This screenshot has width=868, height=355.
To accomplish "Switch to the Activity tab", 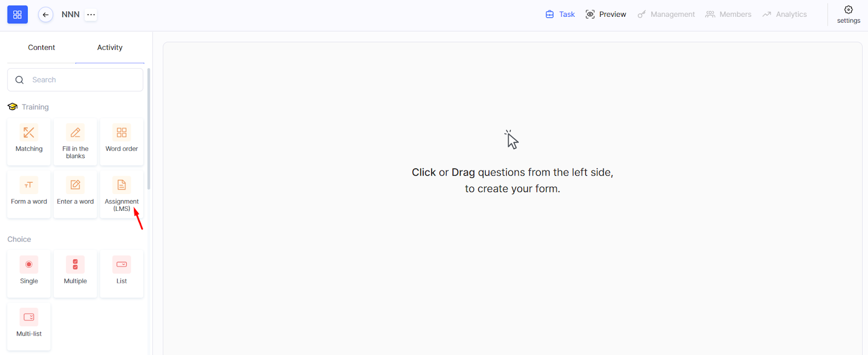I will click(x=110, y=48).
